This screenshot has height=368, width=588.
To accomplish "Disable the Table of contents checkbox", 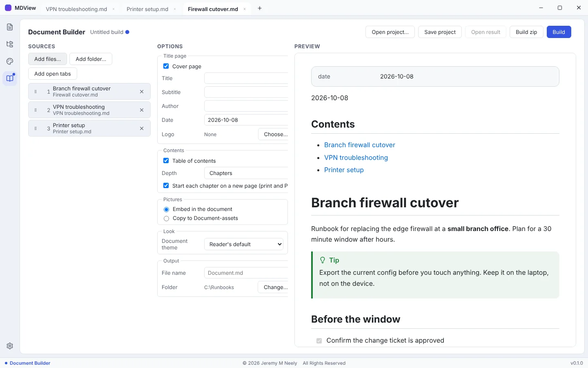I will (166, 161).
